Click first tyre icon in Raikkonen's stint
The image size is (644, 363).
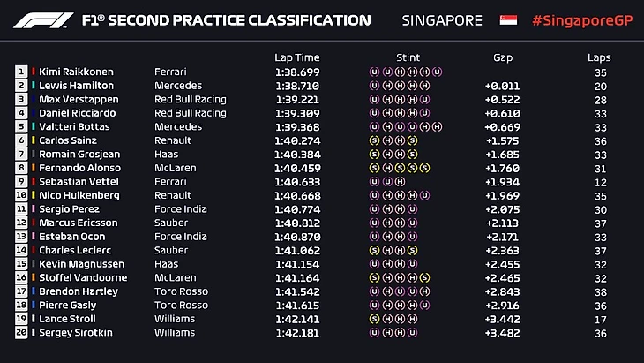374,72
